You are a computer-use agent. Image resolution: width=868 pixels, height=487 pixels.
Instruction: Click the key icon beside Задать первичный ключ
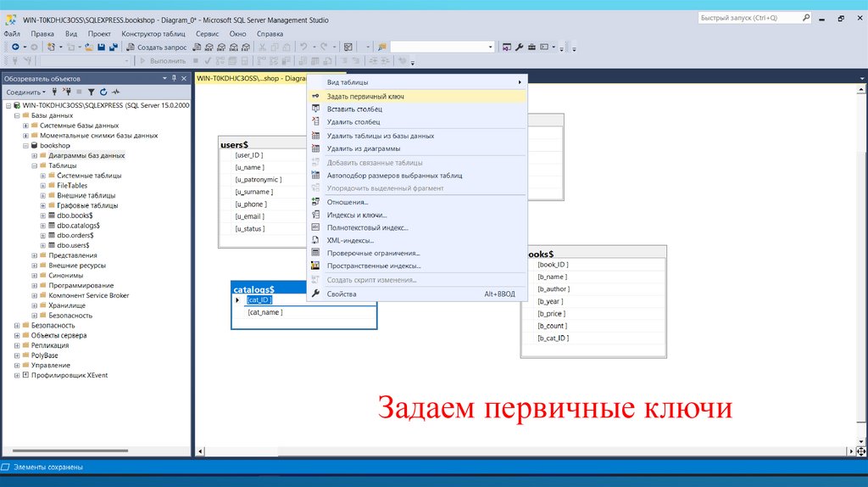click(x=315, y=97)
